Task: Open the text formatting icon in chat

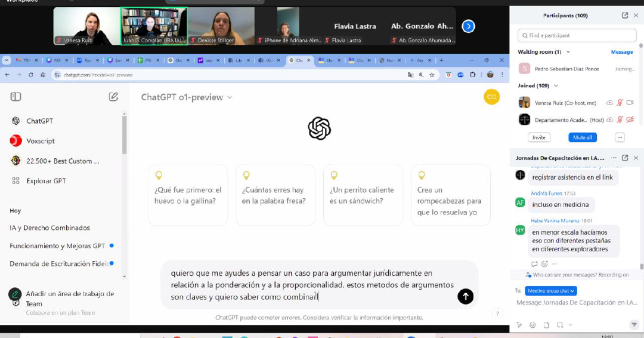Action: pos(519,325)
